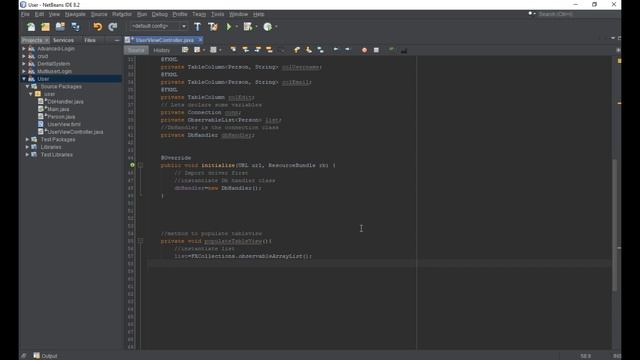Open the Run Project dropdown arrow

tap(237, 27)
